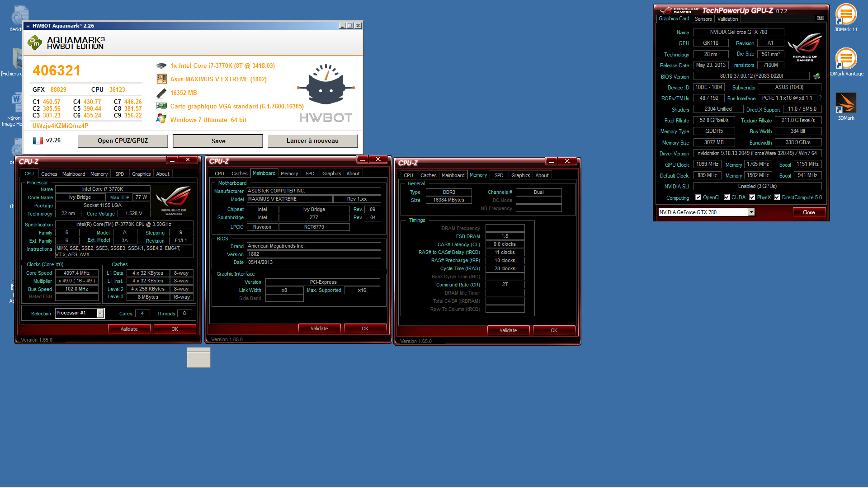This screenshot has height=488, width=868.
Task: Expand the Processor #1 selection dropdown
Action: [x=100, y=314]
